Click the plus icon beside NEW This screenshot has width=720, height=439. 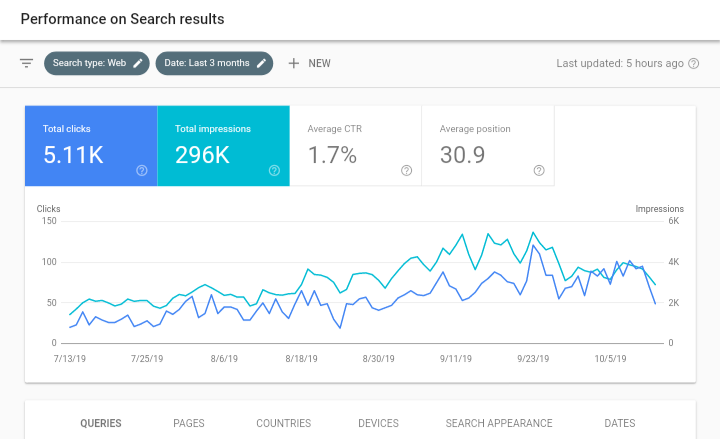[x=293, y=63]
